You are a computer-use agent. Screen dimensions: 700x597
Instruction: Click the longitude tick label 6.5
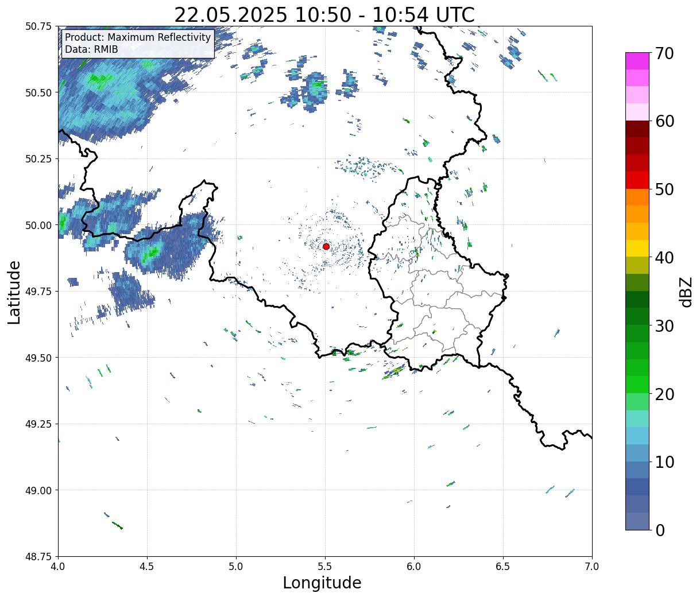(x=503, y=566)
